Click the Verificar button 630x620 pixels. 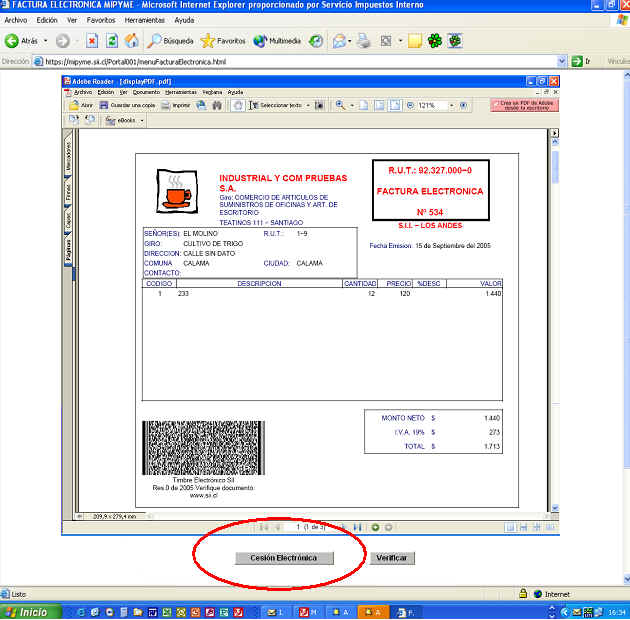tap(392, 558)
